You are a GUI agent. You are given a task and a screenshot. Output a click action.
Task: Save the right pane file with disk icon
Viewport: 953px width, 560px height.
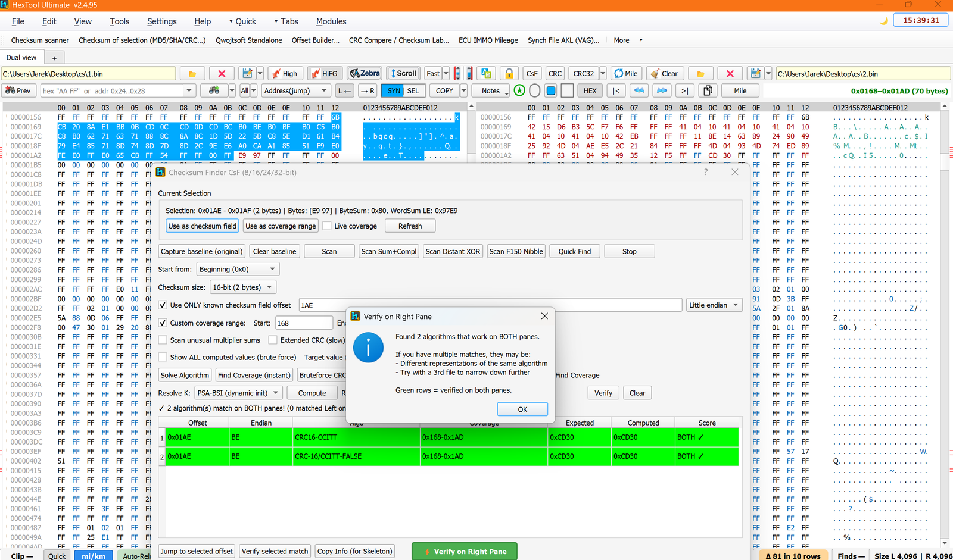pos(755,74)
